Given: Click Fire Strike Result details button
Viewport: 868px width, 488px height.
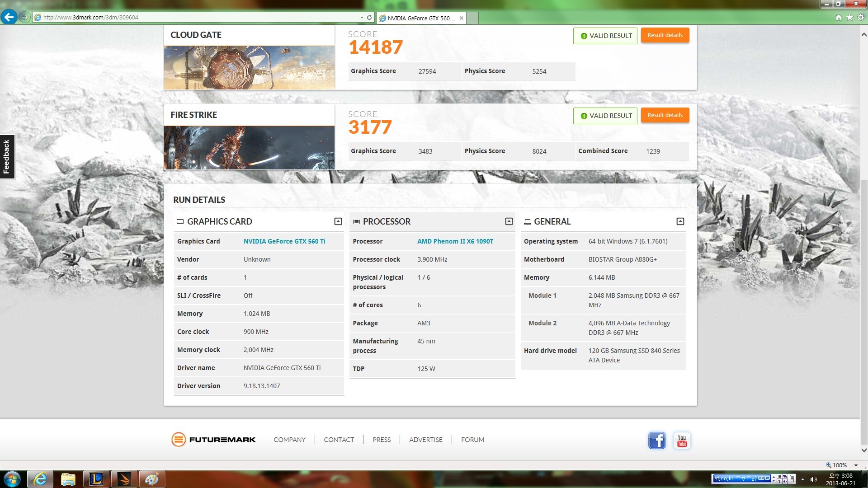Looking at the screenshot, I should (x=665, y=115).
